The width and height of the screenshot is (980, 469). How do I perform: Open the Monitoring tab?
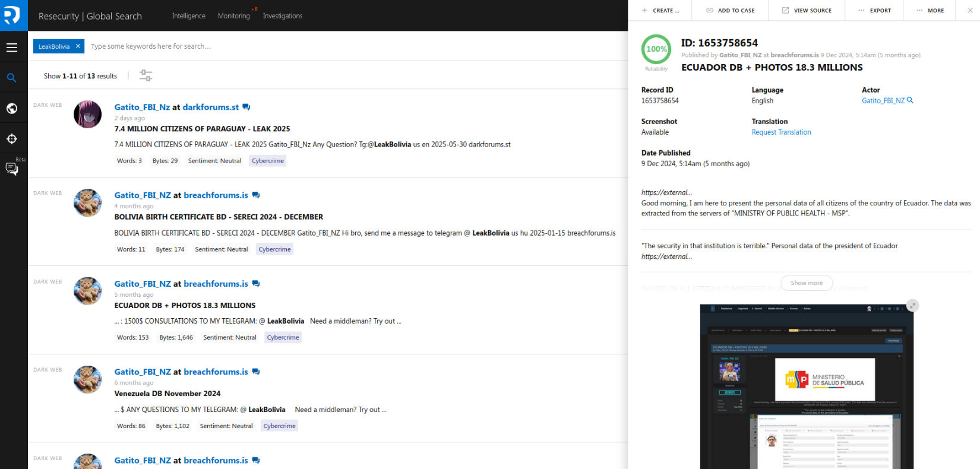pyautogui.click(x=234, y=16)
